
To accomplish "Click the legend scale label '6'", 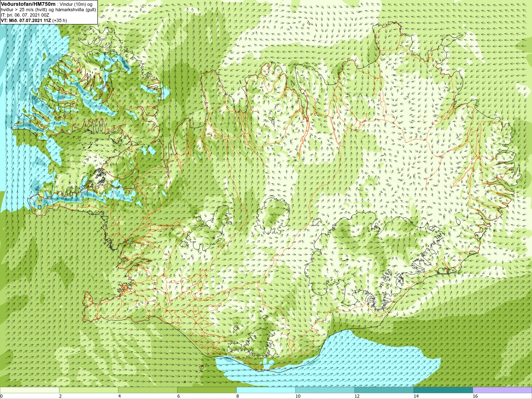I will (x=178, y=396).
